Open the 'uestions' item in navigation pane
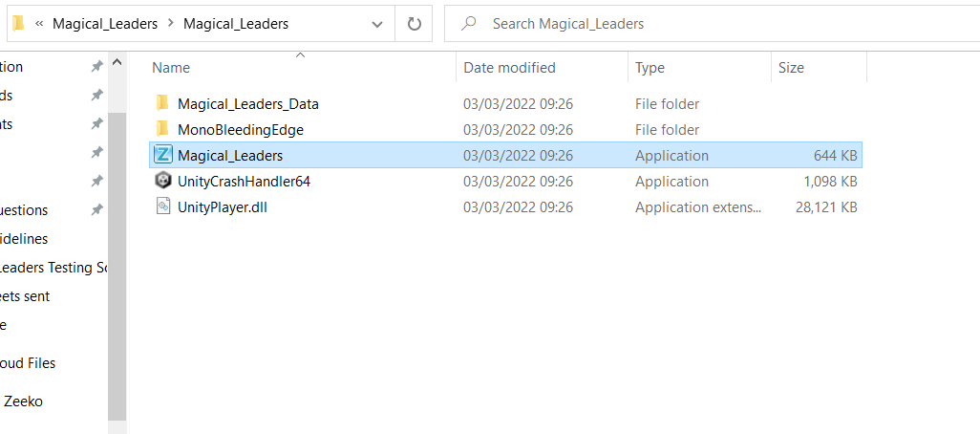 coord(24,210)
